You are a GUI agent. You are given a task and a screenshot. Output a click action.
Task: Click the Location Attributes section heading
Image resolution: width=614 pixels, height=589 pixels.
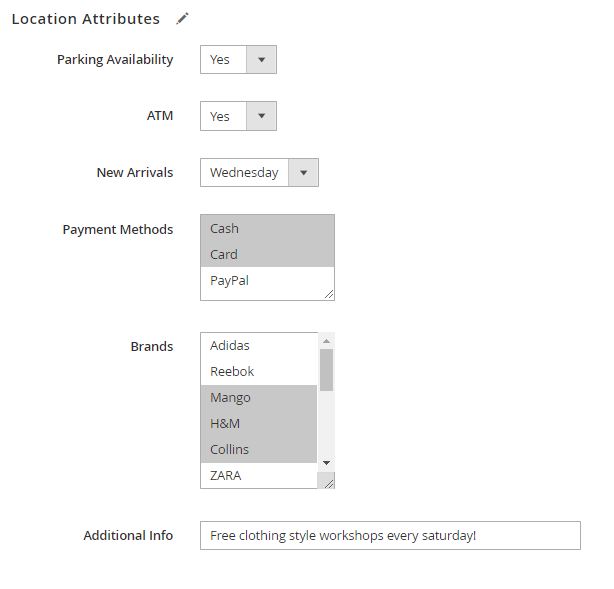[86, 19]
